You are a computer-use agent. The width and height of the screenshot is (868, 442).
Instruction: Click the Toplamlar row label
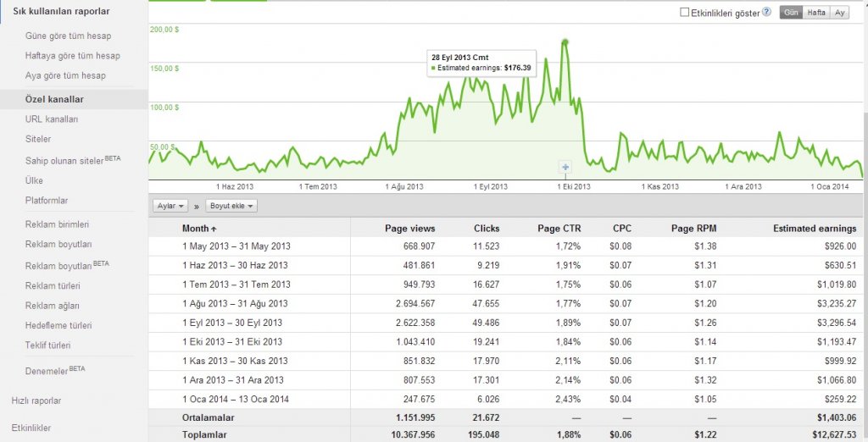pos(204,435)
